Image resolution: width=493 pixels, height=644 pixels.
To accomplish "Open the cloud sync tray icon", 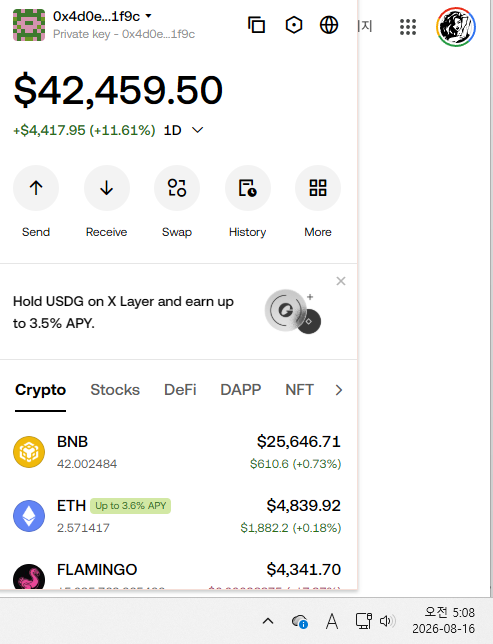I will click(299, 621).
